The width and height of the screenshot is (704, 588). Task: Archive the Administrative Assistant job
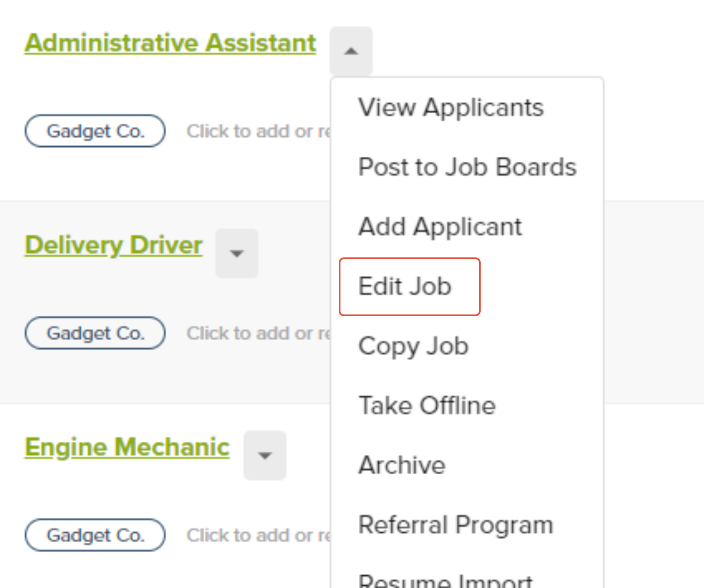pyautogui.click(x=402, y=465)
